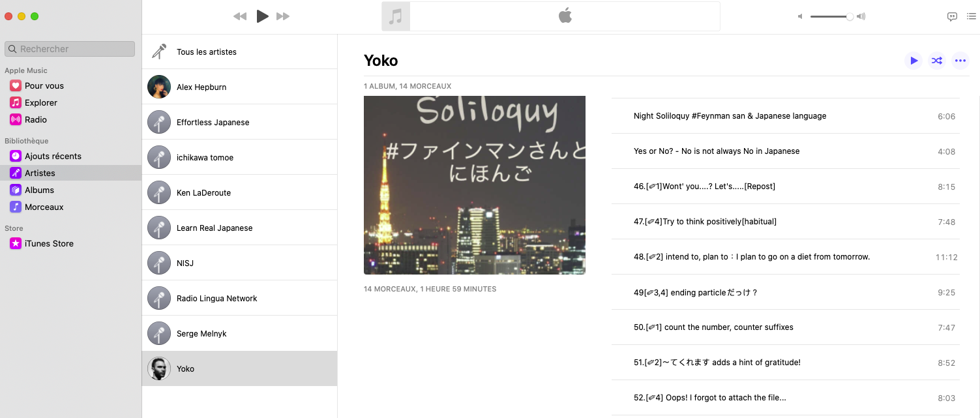Click the low volume speaker icon

[800, 17]
